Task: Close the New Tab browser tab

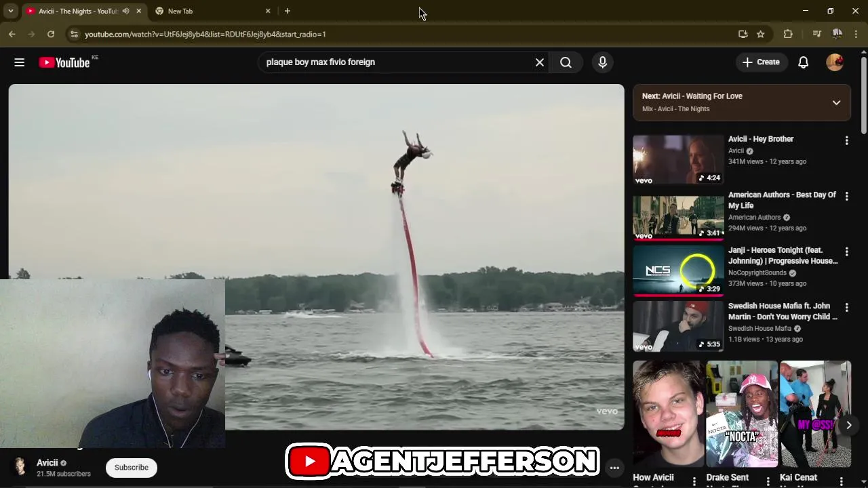Action: pyautogui.click(x=268, y=11)
